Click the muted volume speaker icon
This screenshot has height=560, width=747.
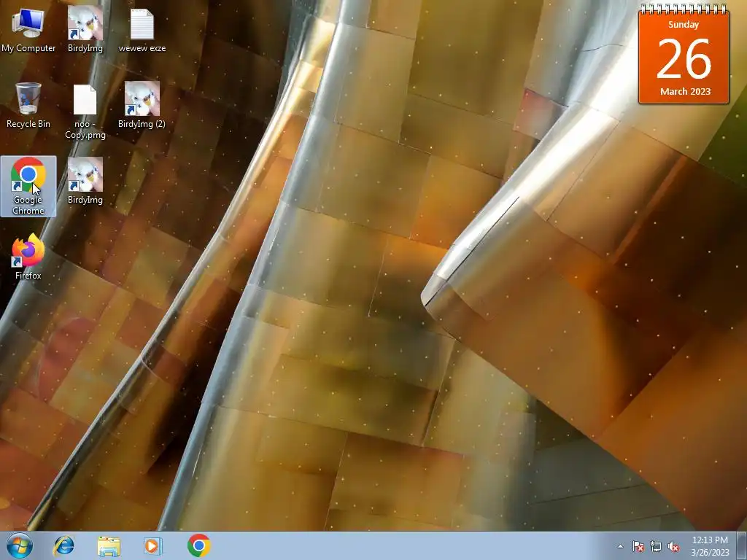[673, 546]
